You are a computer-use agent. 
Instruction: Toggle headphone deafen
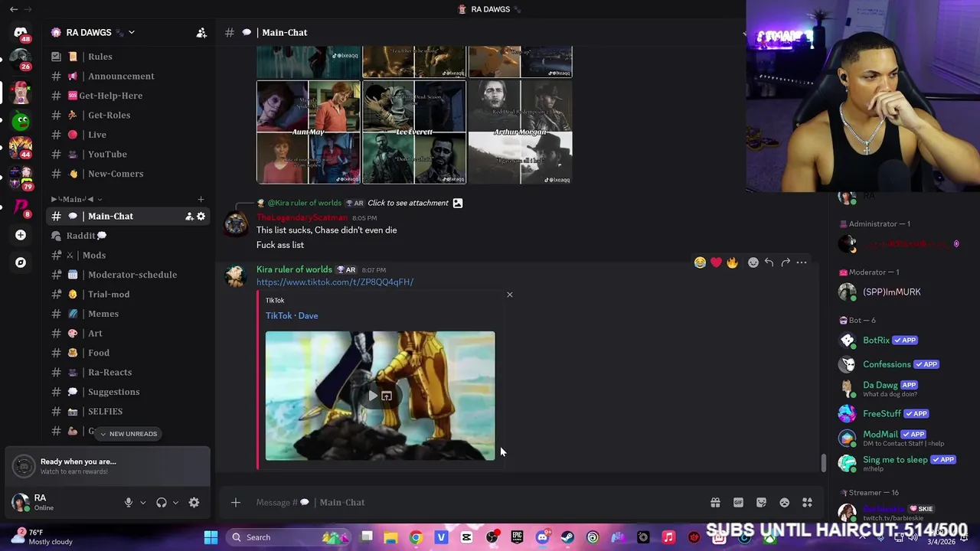pos(162,503)
